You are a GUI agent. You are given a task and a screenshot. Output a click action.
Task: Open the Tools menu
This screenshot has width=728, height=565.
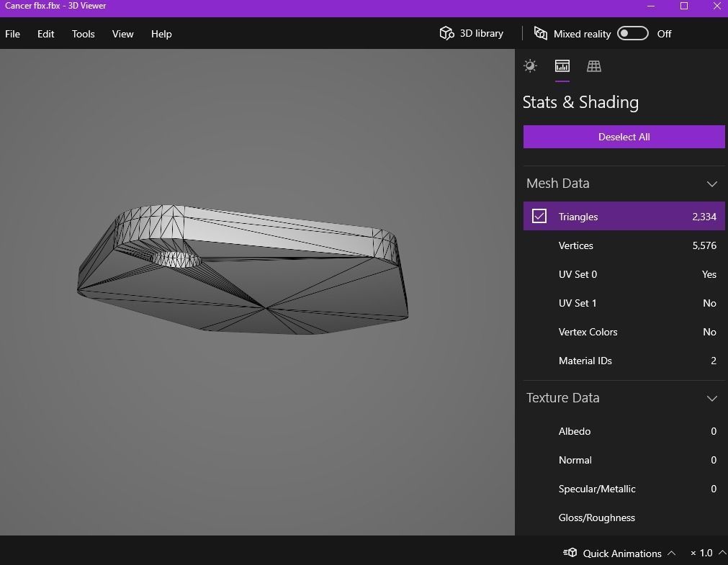point(83,34)
